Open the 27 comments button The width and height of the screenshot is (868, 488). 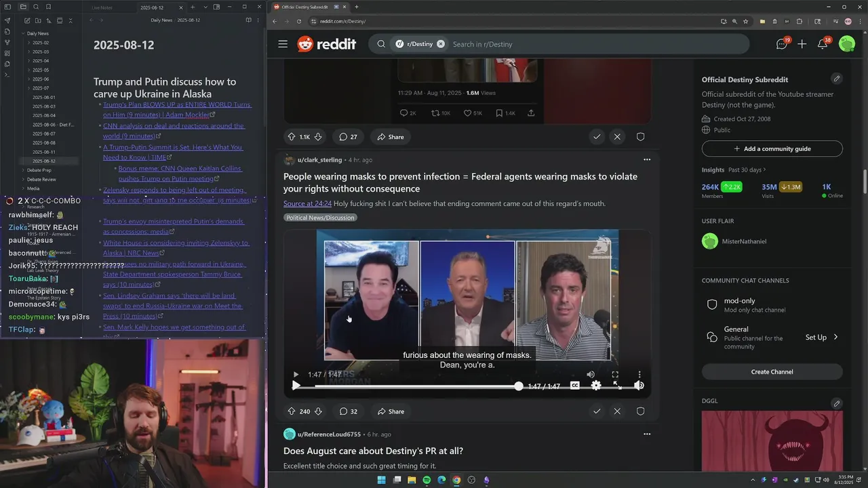pos(349,137)
